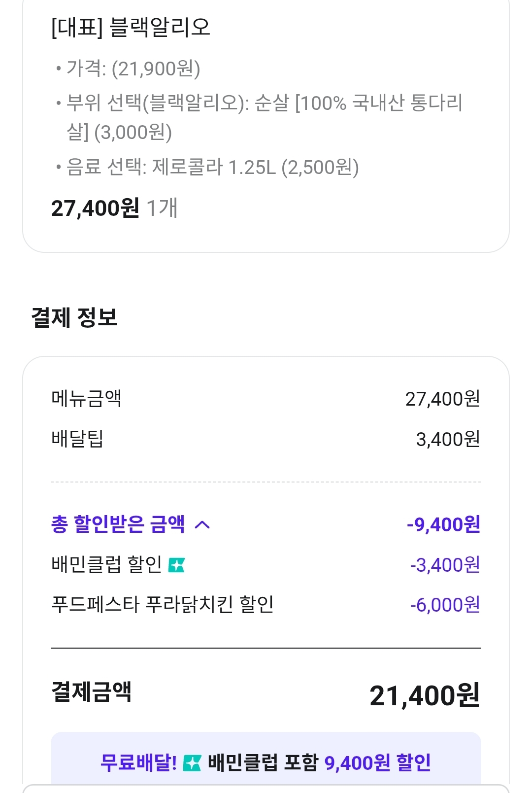Select the [대표] 블랙알리오 menu title
The image size is (532, 793).
coord(131,27)
